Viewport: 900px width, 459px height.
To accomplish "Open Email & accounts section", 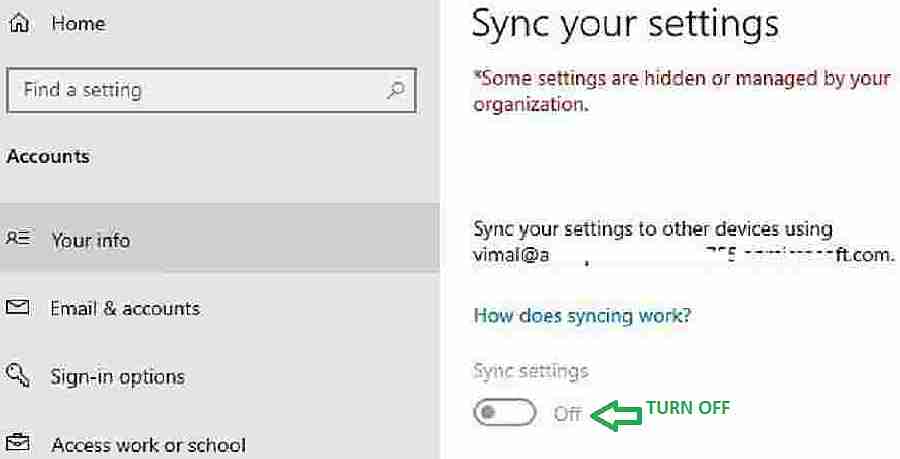I will click(x=220, y=308).
